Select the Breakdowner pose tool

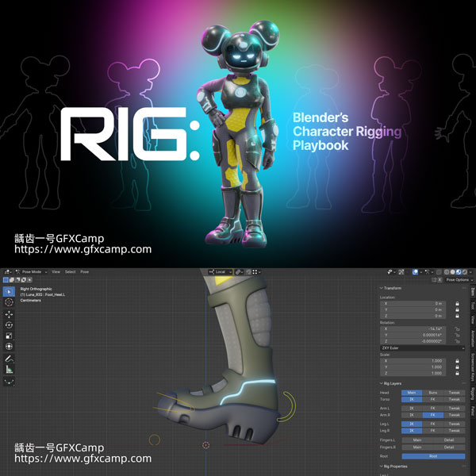pos(9,382)
